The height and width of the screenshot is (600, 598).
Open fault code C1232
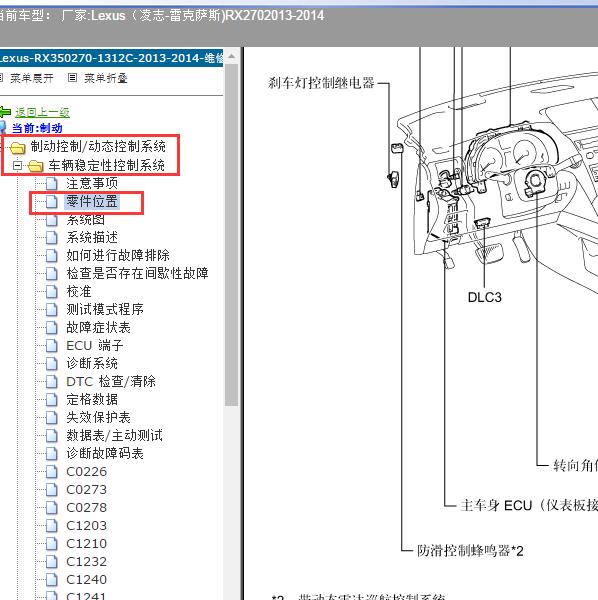click(x=86, y=561)
